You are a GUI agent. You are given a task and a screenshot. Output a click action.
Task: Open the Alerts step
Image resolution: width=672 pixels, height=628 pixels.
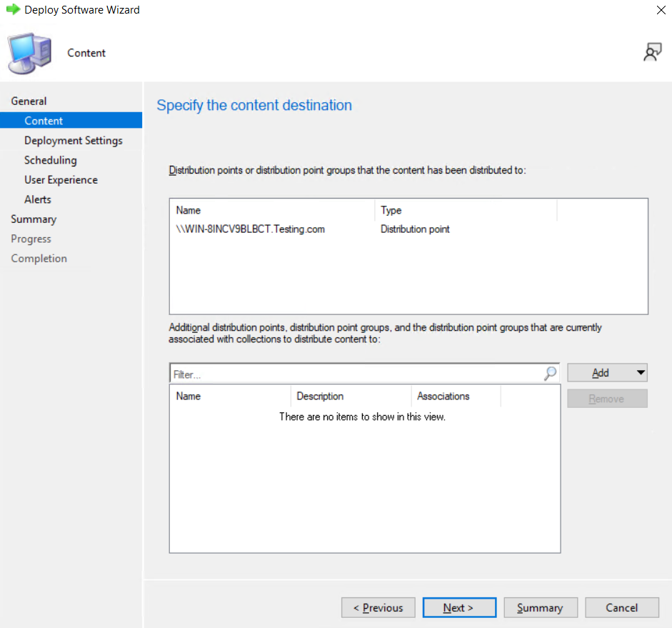coord(38,199)
